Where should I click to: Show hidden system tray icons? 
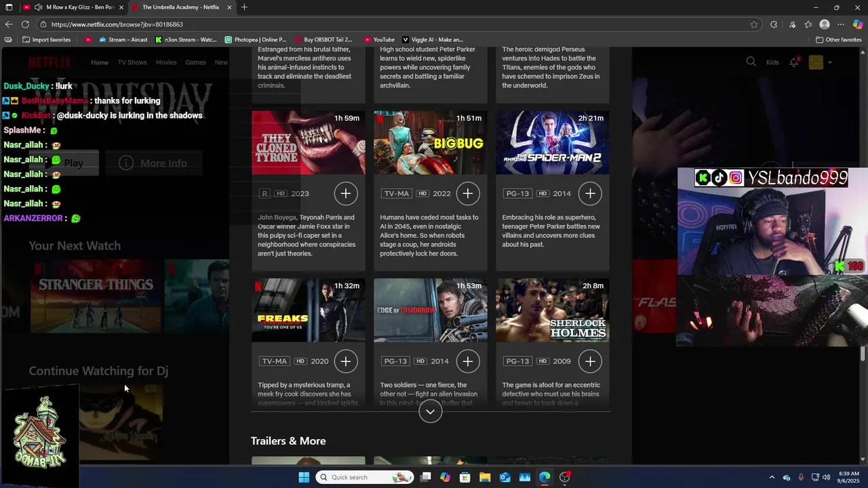772,477
